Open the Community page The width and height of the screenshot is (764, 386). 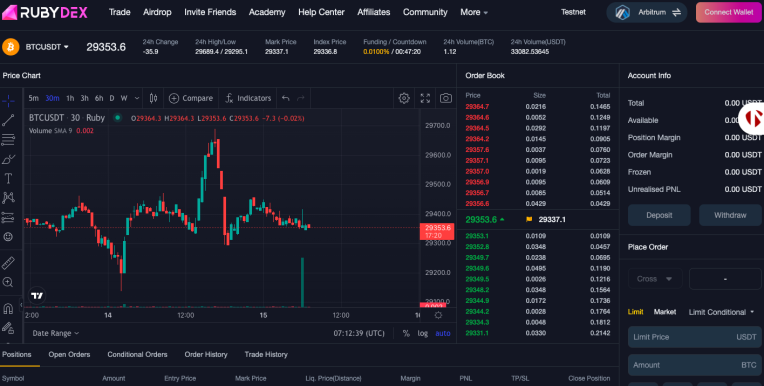425,12
